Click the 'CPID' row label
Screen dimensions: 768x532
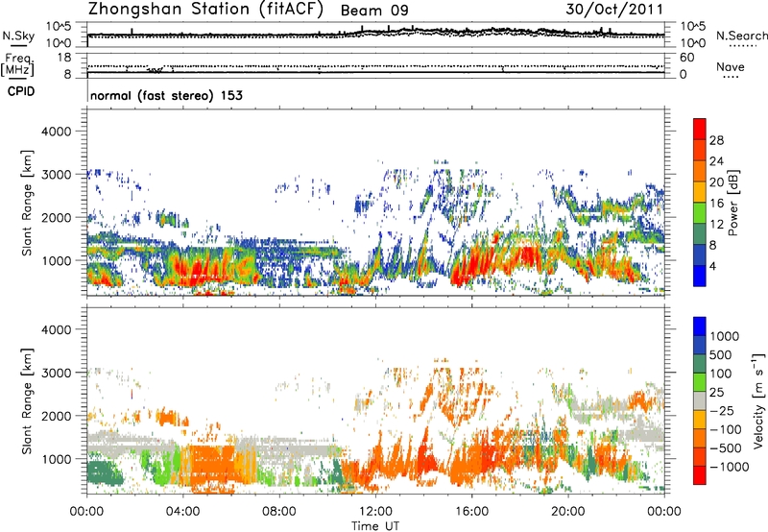(x=21, y=91)
